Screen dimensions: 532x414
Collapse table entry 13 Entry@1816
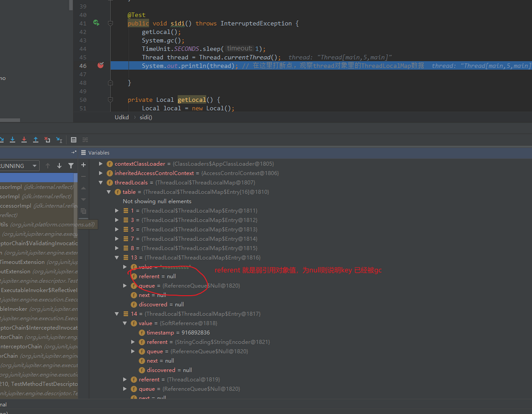pyautogui.click(x=117, y=257)
